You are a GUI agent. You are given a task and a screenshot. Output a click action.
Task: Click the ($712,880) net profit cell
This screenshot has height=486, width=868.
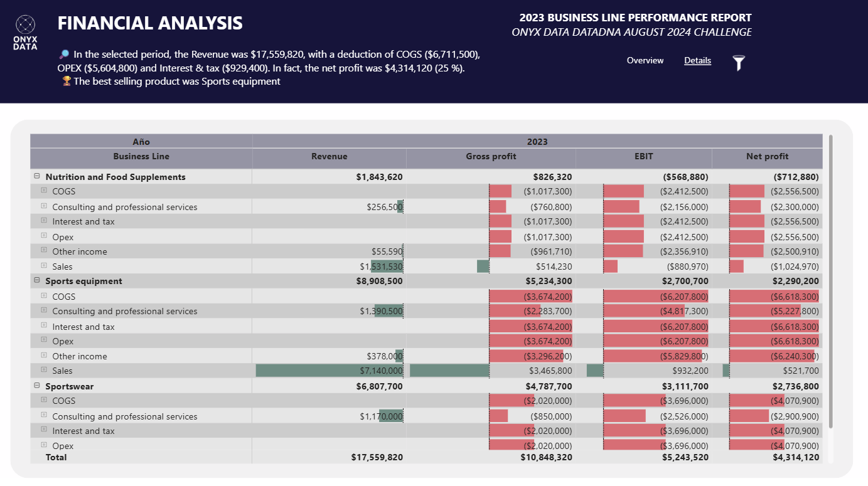click(x=767, y=177)
